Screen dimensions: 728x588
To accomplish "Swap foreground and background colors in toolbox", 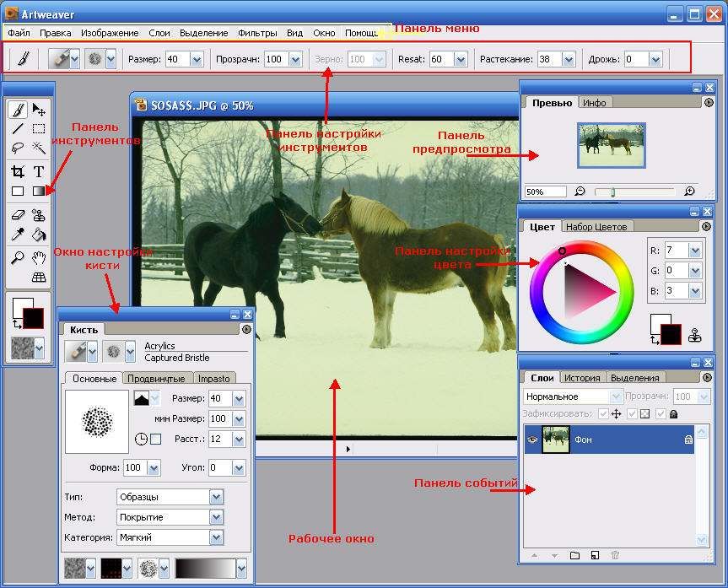I will pyautogui.click(x=17, y=325).
